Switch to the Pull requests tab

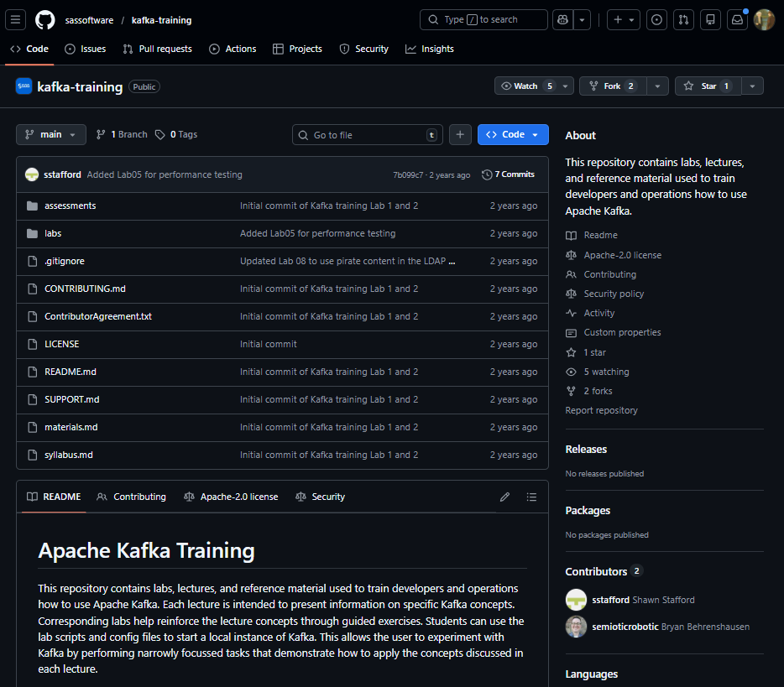[158, 49]
